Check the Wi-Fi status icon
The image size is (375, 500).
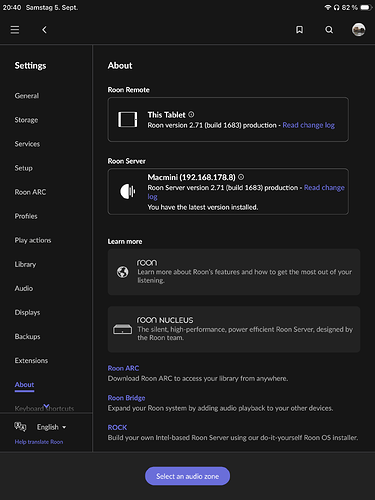[328, 7]
